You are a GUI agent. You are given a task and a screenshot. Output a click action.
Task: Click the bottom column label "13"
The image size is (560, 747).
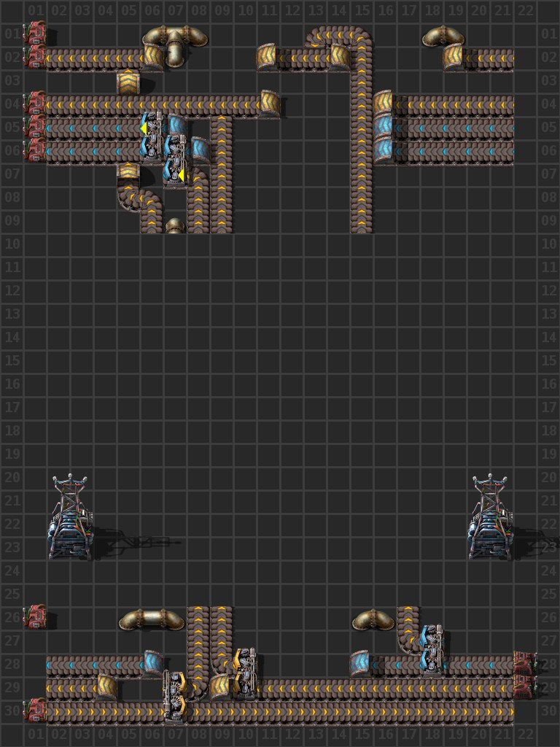click(x=316, y=734)
